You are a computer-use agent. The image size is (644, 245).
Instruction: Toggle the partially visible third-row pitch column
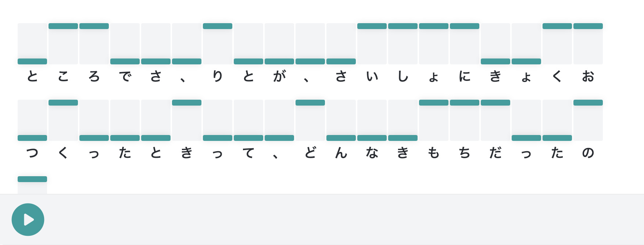coord(32,185)
